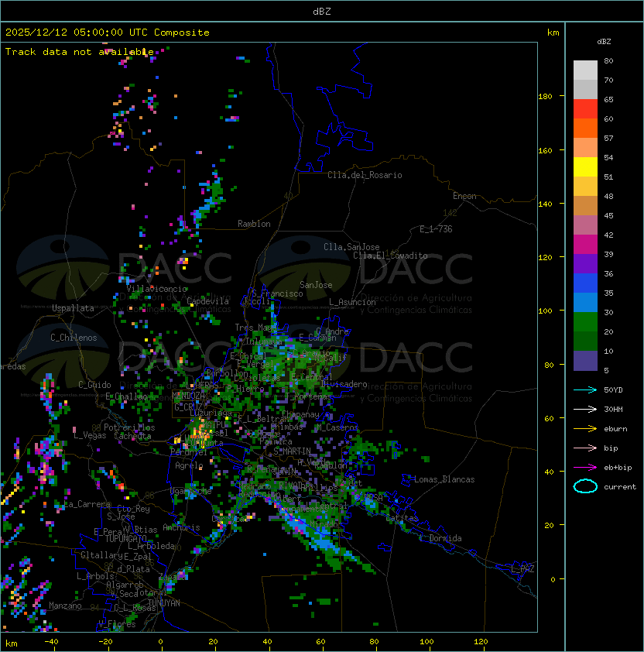Select the 54 dBZ yellow swatch
Screen dimensions: 644x652
[x=585, y=166]
